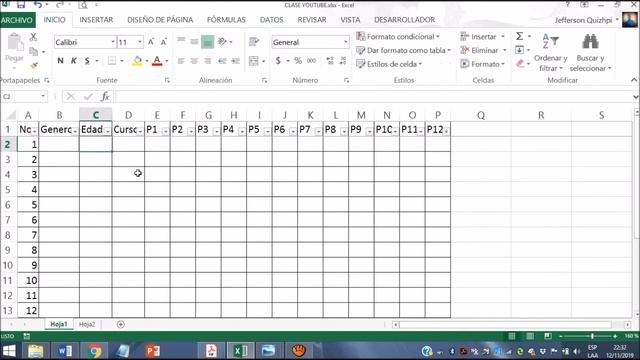640x360 pixels.
Task: Click the insert function fx icon
Action: (x=105, y=96)
